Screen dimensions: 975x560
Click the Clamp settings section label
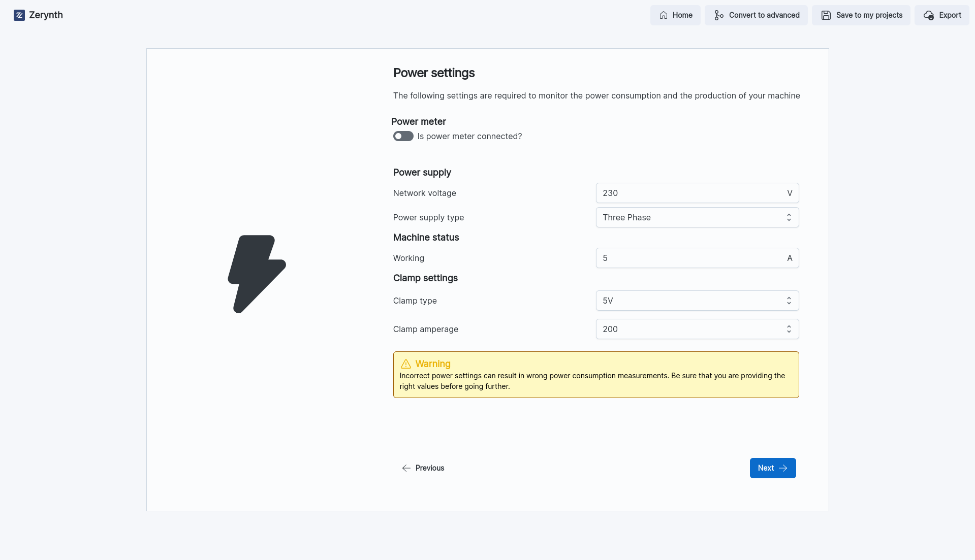point(425,278)
